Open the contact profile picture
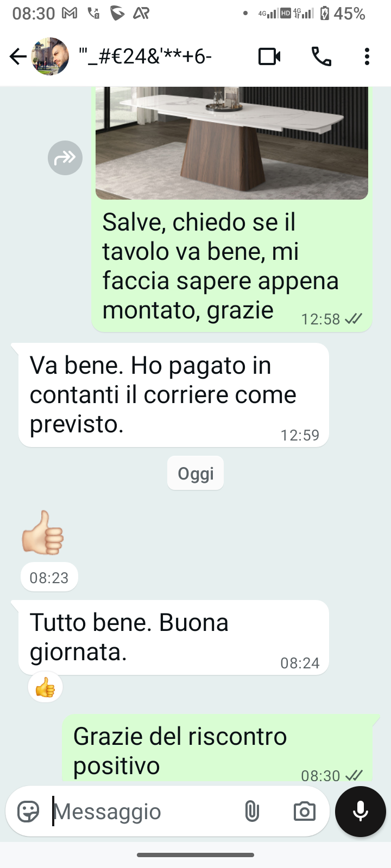 click(51, 56)
